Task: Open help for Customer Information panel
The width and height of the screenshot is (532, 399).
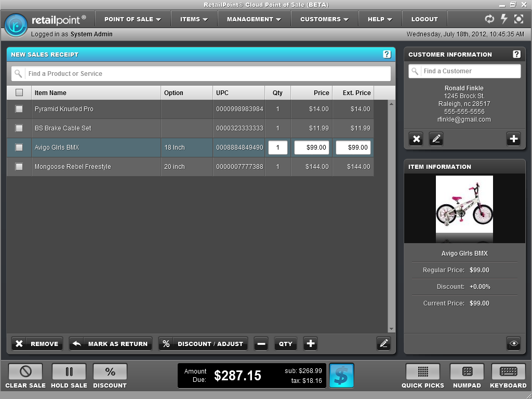Action: click(516, 54)
